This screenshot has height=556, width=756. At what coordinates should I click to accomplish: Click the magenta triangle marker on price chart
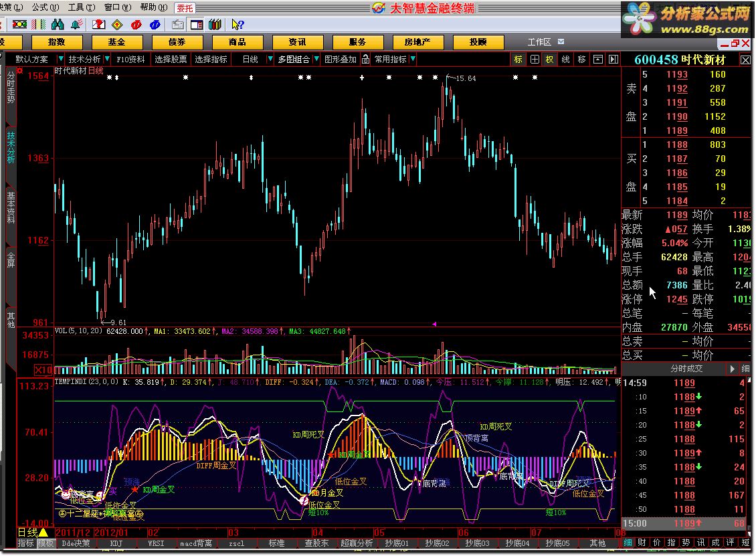[x=434, y=324]
